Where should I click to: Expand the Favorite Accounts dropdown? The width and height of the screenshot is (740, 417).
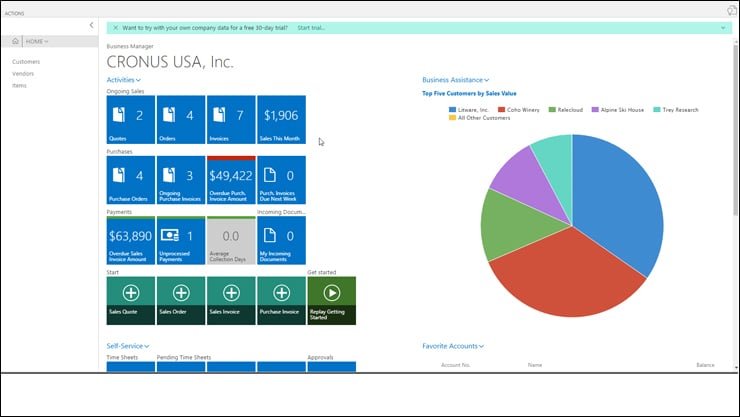point(453,346)
